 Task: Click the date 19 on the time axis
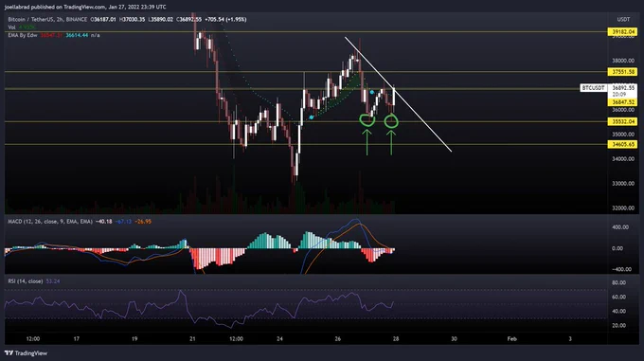[134, 339]
